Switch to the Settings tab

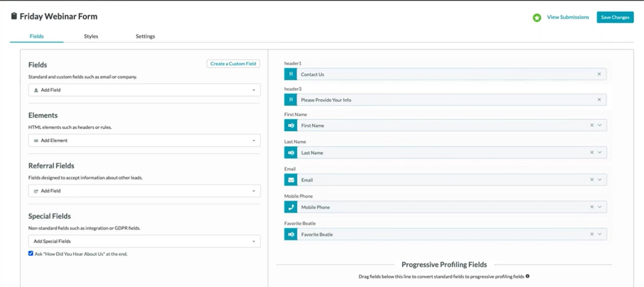coord(145,36)
